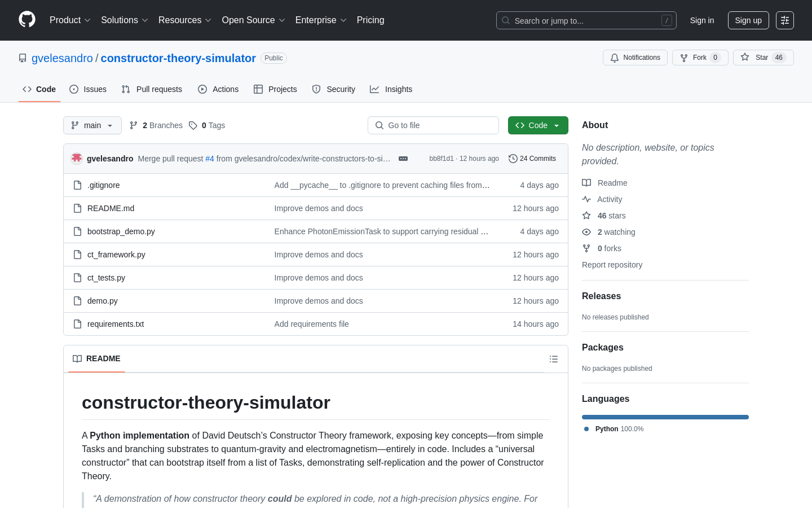Screen dimensions: 812x508
Task: Click the file icon for ct_framework.py
Action: (x=78, y=255)
